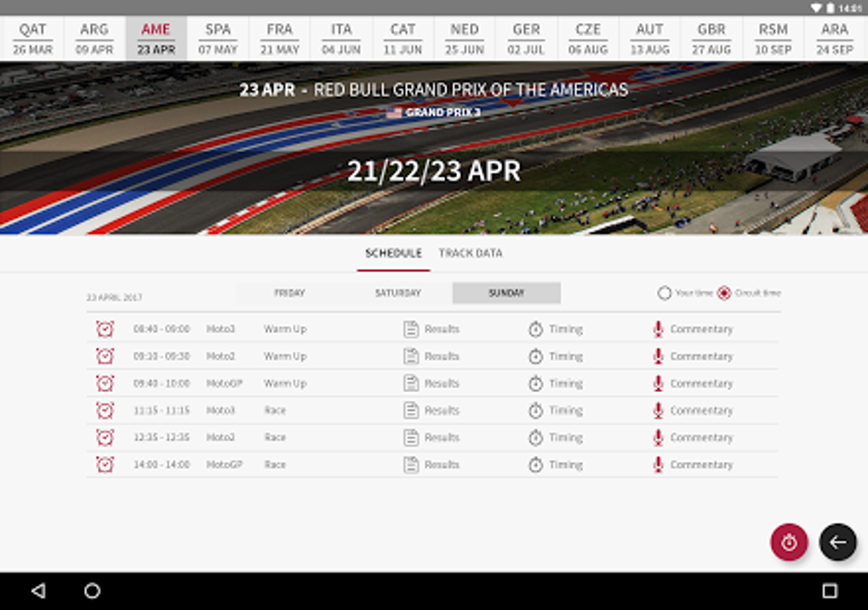Tap the Android recent apps button
The width and height of the screenshot is (868, 610).
829,590
